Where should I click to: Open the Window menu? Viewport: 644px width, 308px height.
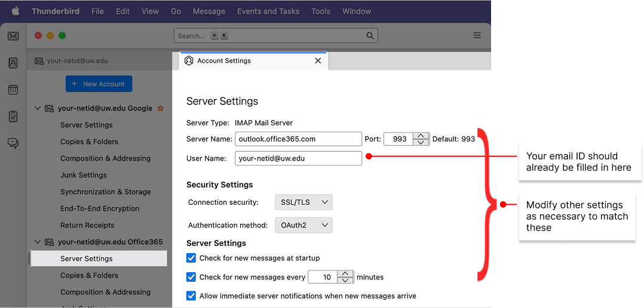357,11
